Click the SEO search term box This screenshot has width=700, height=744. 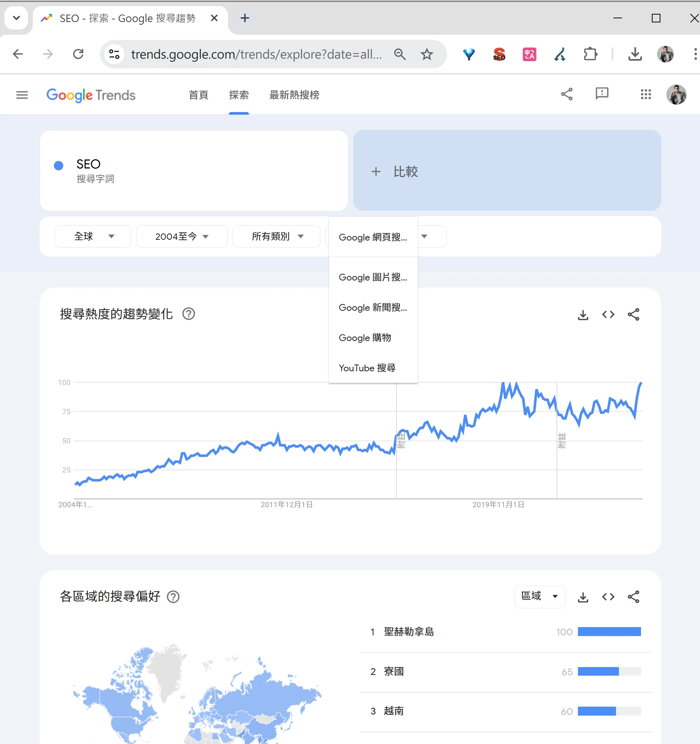[194, 171]
